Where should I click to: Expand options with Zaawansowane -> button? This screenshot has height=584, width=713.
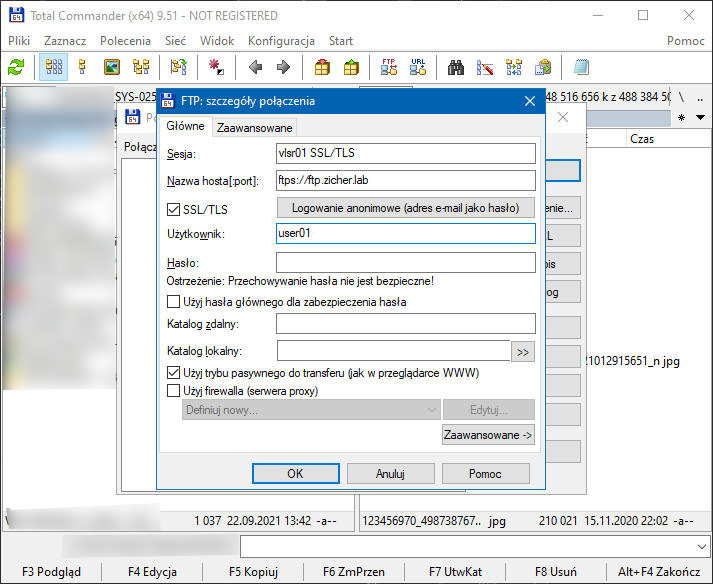coord(488,435)
